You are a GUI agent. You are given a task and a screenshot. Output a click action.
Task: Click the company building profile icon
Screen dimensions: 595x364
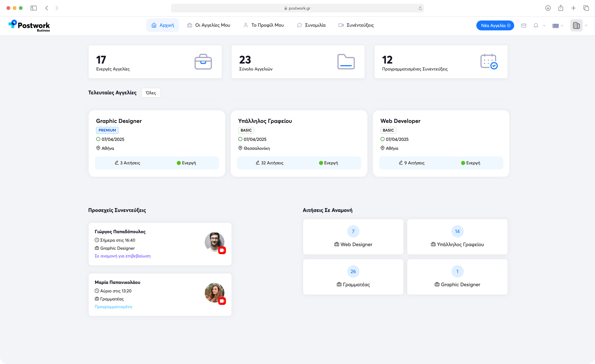pyautogui.click(x=576, y=26)
